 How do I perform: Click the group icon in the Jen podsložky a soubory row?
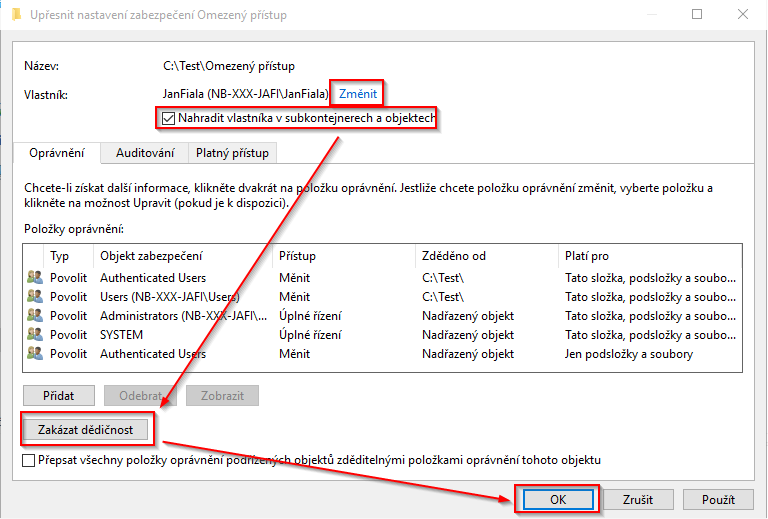(35, 354)
